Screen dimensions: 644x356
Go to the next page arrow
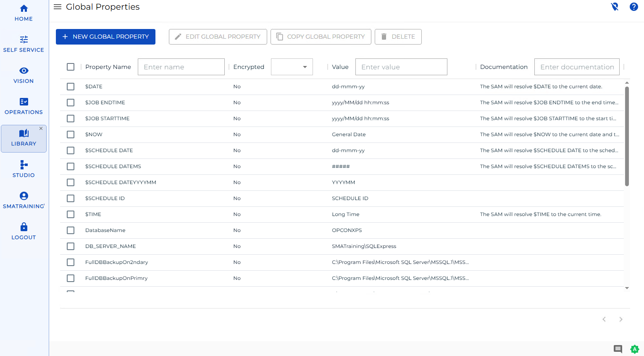(x=621, y=319)
